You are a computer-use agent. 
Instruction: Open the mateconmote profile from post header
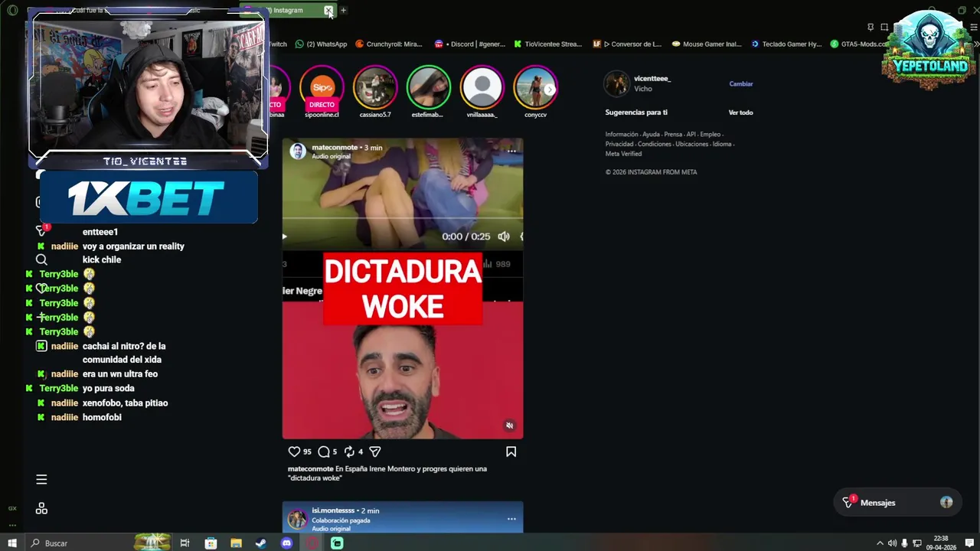(x=335, y=147)
